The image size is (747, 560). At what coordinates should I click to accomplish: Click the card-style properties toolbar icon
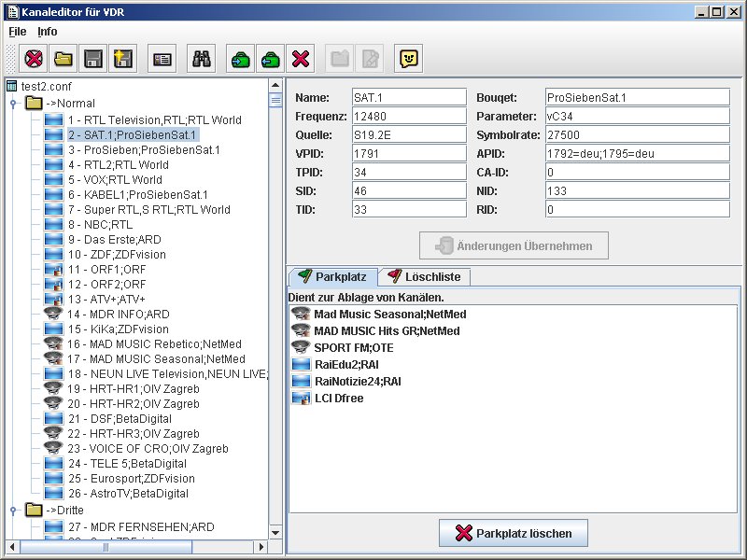click(x=162, y=59)
